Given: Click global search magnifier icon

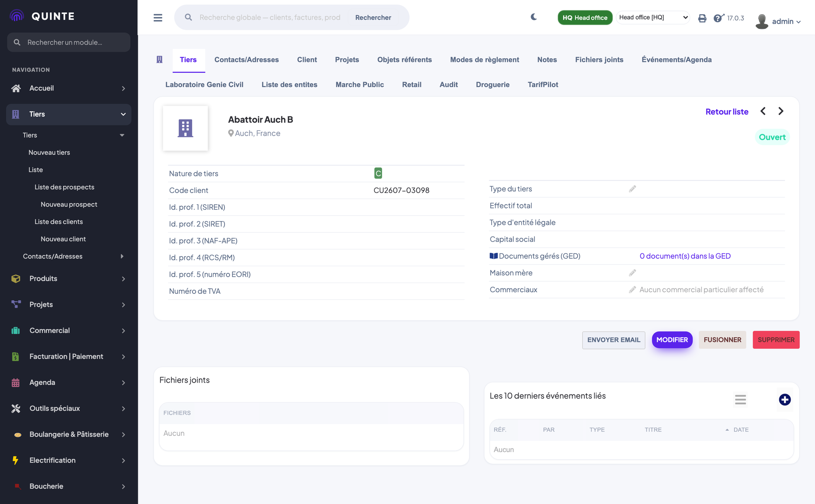Looking at the screenshot, I should point(188,17).
